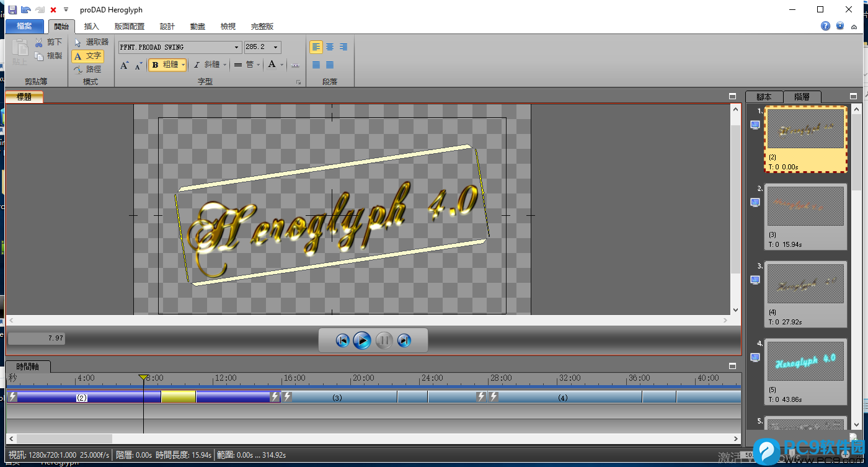Toggle monitor visibility for layer 2
This screenshot has width=868, height=467.
pyautogui.click(x=755, y=202)
